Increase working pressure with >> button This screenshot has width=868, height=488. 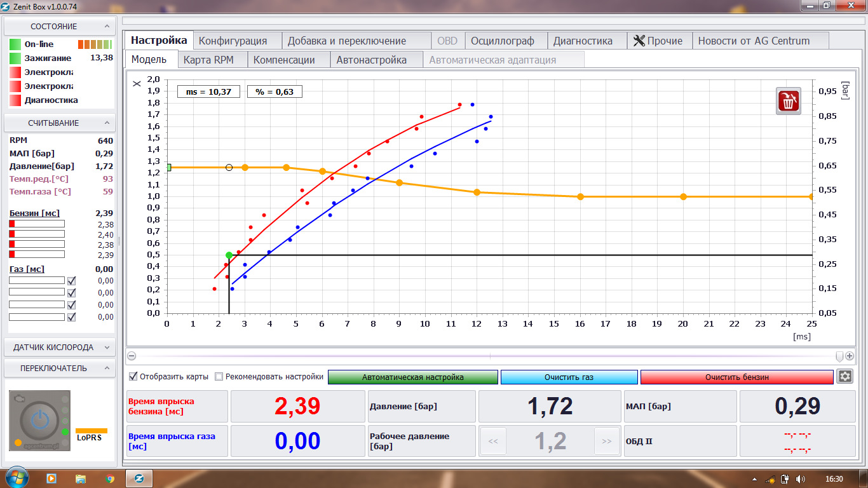(606, 441)
